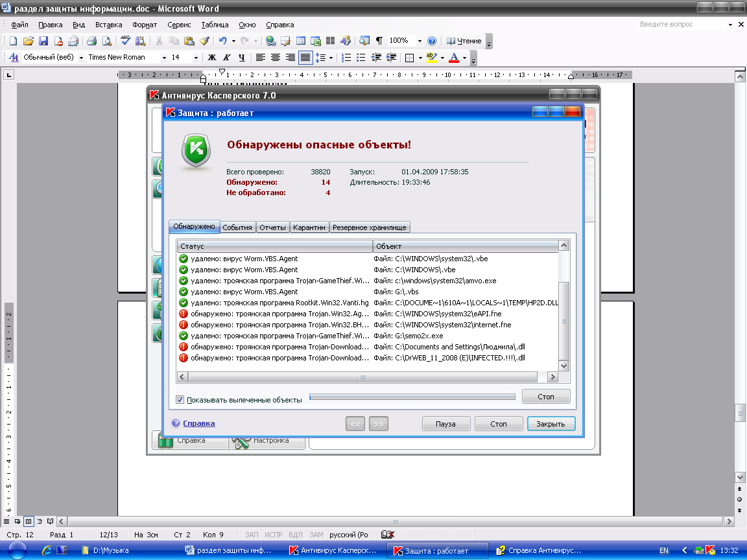Viewport: 747px width, 560px height.
Task: Align text left
Action: click(x=260, y=58)
